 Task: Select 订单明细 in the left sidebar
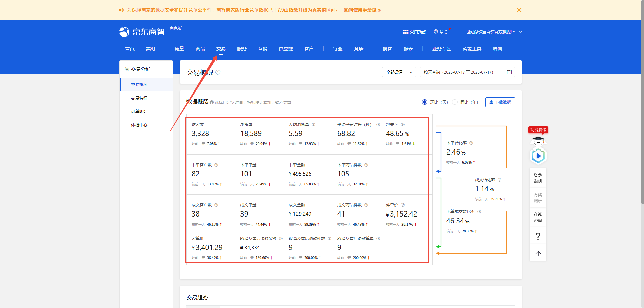(x=139, y=111)
